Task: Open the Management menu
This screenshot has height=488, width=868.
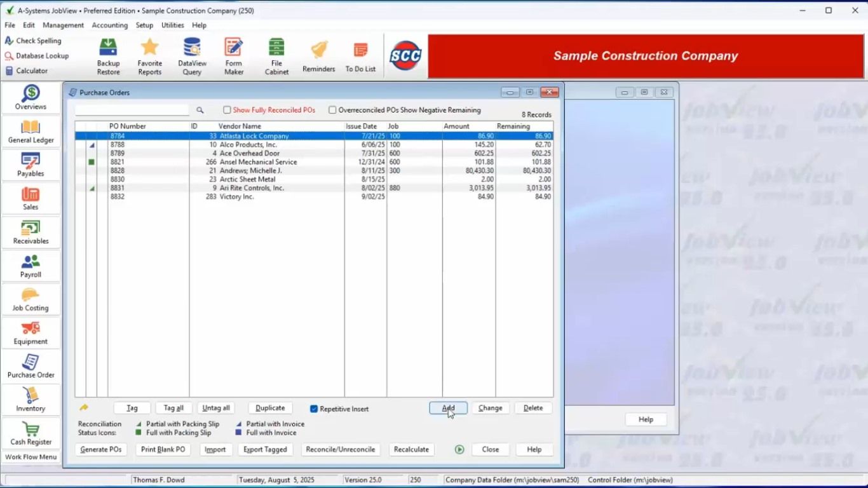Action: tap(63, 25)
